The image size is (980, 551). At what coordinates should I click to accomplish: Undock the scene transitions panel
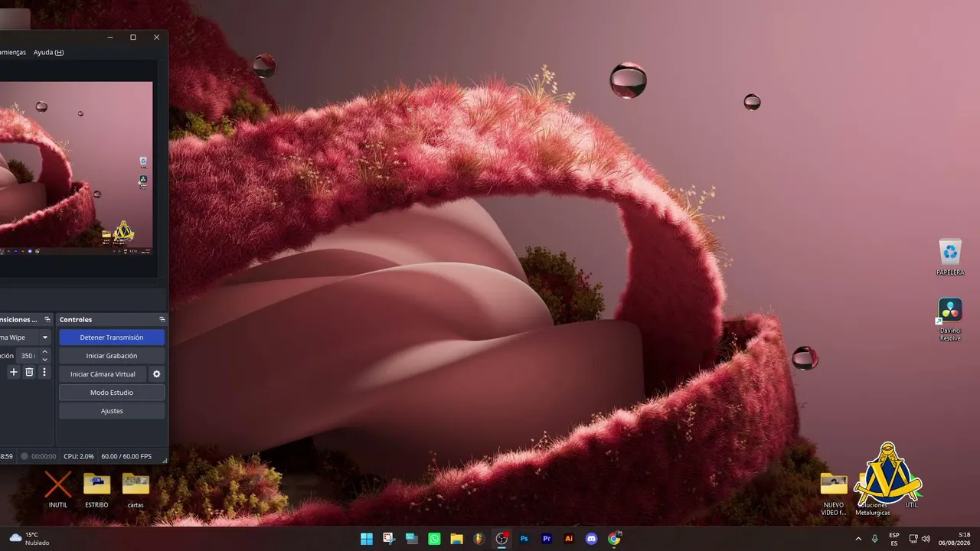[x=47, y=319]
